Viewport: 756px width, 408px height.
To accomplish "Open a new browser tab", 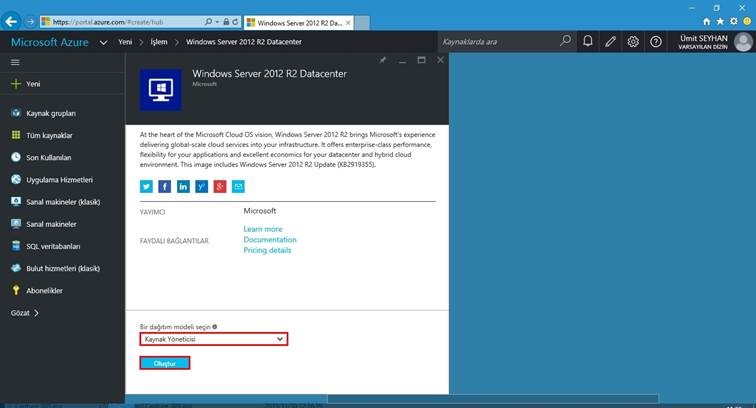I will [362, 23].
